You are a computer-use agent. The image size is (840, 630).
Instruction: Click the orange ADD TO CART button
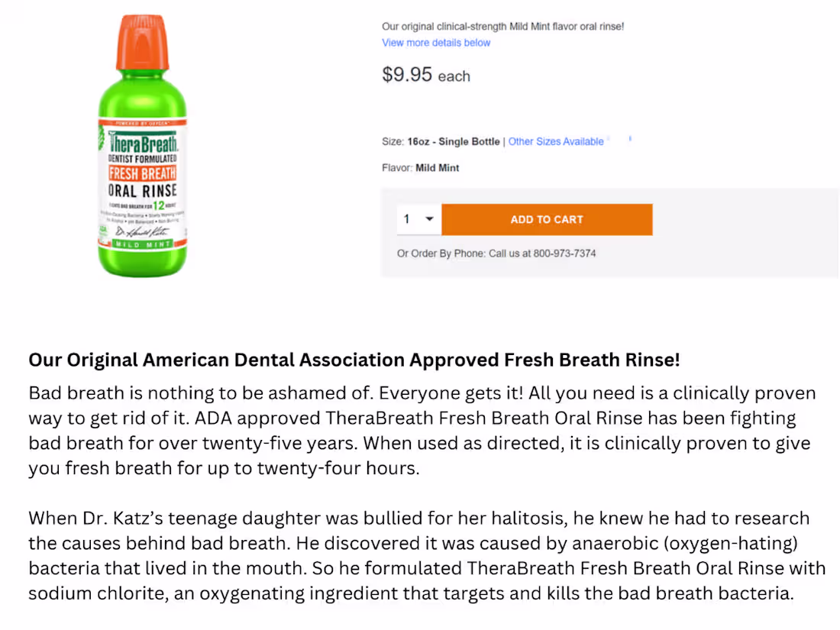547,219
